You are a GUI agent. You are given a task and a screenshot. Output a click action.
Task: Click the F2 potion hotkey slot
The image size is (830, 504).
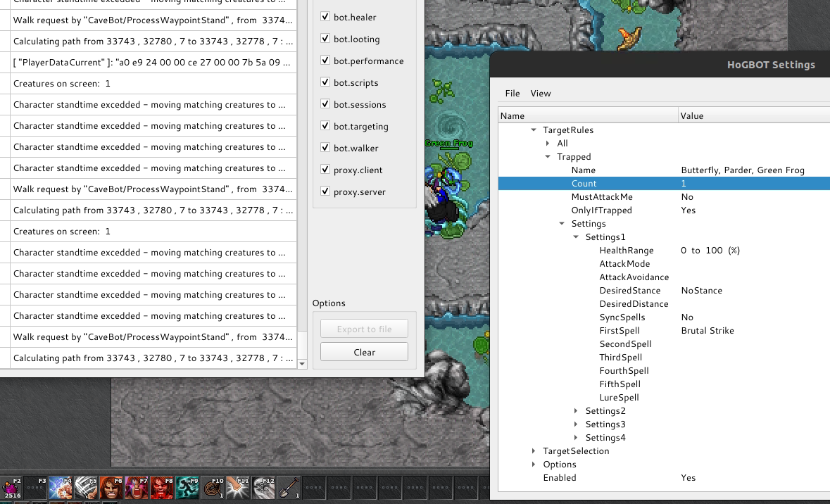click(11, 487)
